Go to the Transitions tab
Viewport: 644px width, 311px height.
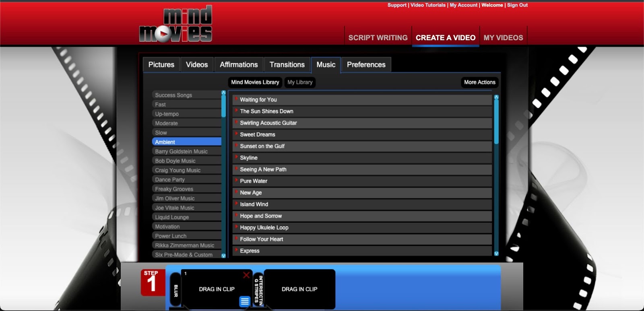coord(287,65)
